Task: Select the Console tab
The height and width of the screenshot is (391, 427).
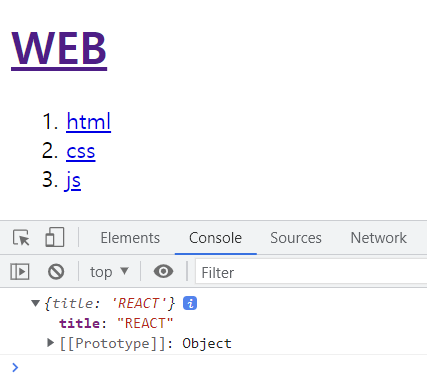Action: tap(215, 238)
